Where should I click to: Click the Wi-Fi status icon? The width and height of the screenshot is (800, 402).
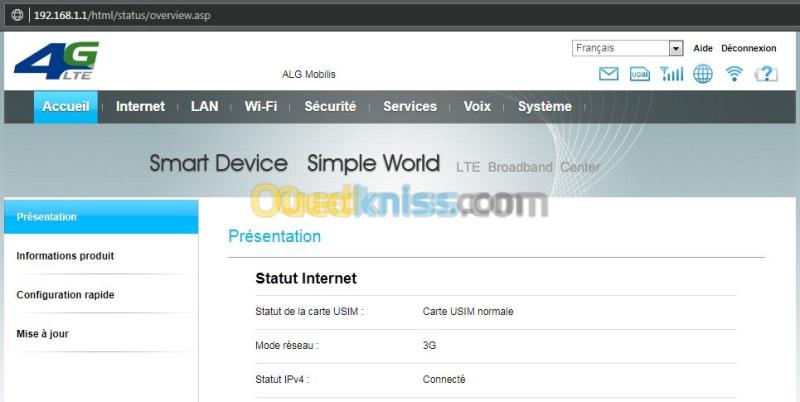(734, 74)
